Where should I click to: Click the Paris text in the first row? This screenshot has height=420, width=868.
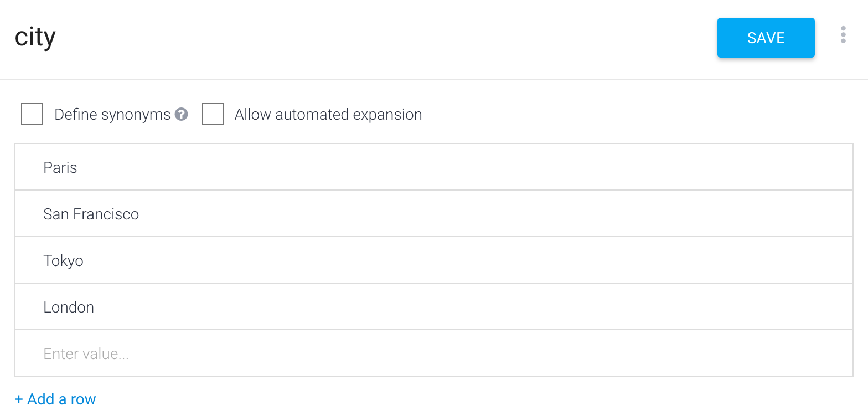coord(60,167)
